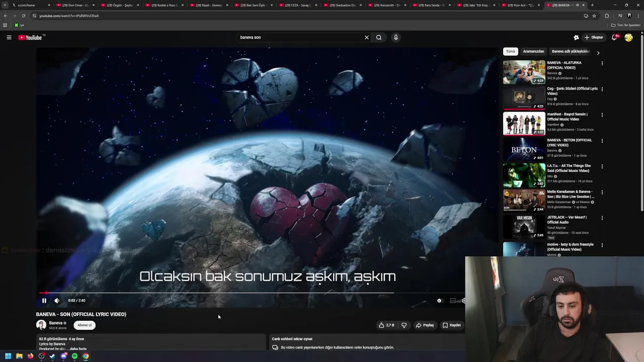Open Baneva channel avatar

coord(41,325)
